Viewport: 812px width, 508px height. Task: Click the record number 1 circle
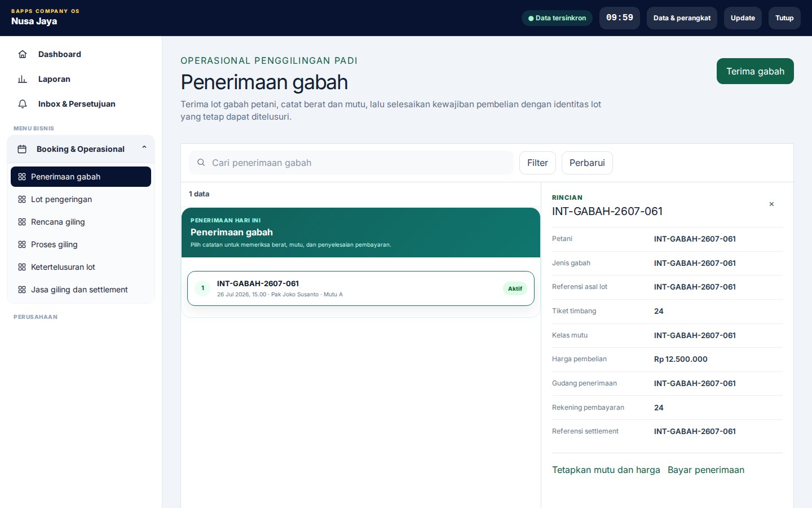click(x=202, y=288)
